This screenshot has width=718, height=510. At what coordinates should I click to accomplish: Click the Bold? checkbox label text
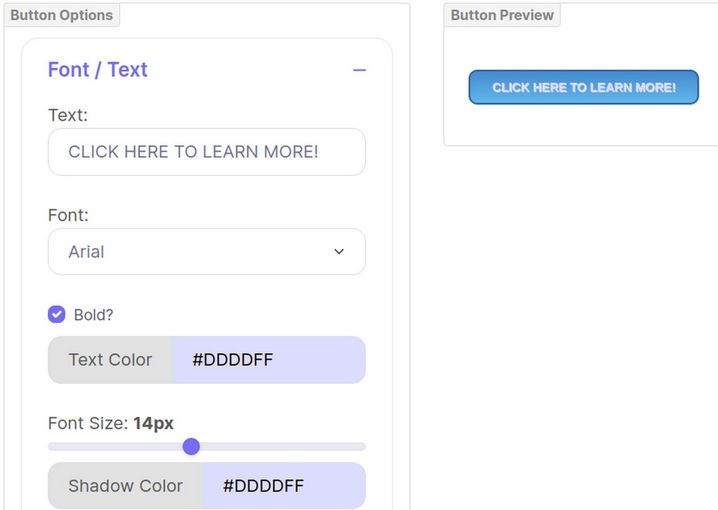94,314
